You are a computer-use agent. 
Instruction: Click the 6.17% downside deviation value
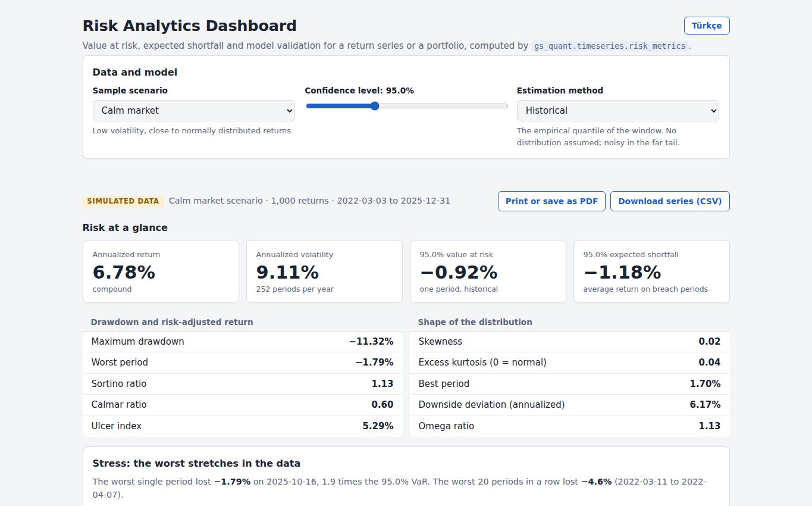point(705,405)
